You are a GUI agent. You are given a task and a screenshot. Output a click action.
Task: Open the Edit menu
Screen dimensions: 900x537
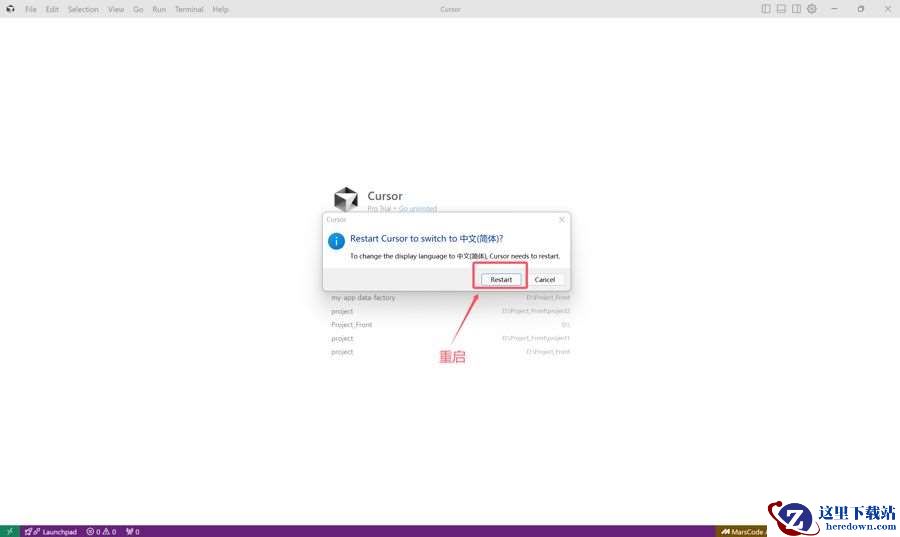52,9
